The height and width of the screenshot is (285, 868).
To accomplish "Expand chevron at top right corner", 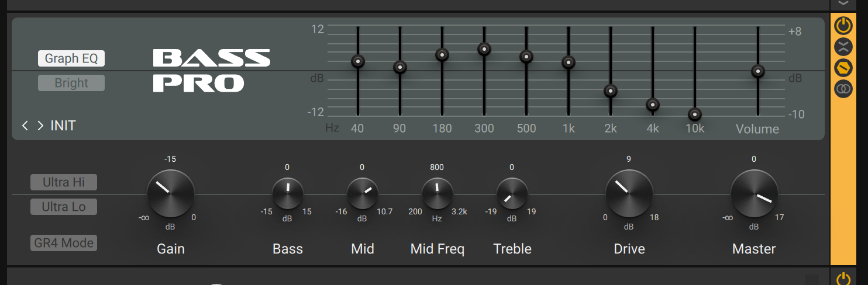I will click(x=843, y=4).
